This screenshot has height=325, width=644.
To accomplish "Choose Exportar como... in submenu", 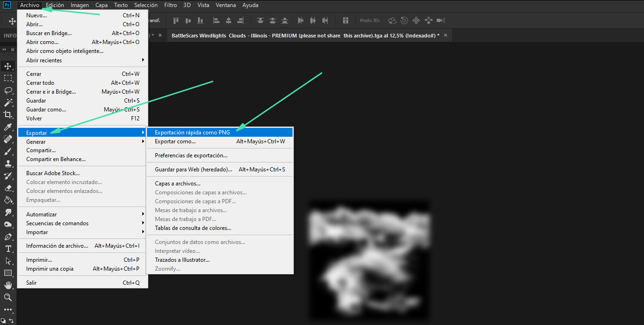I will [x=220, y=141].
